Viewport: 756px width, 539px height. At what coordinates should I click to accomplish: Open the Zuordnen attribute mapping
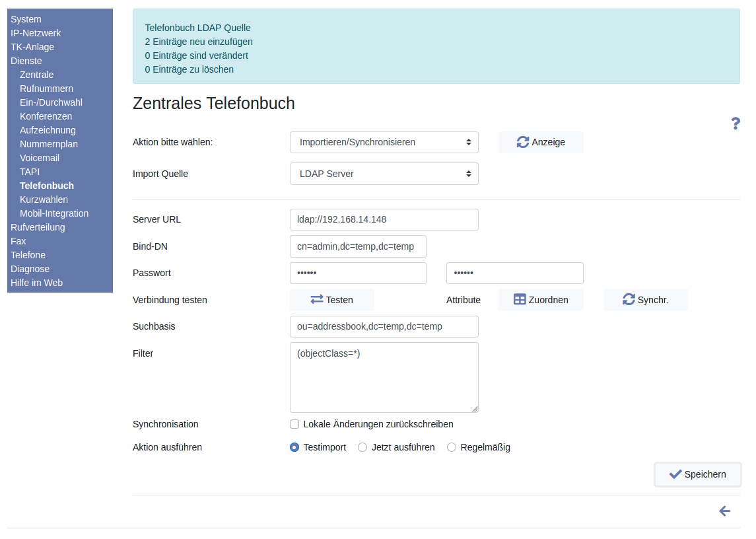[x=540, y=300]
